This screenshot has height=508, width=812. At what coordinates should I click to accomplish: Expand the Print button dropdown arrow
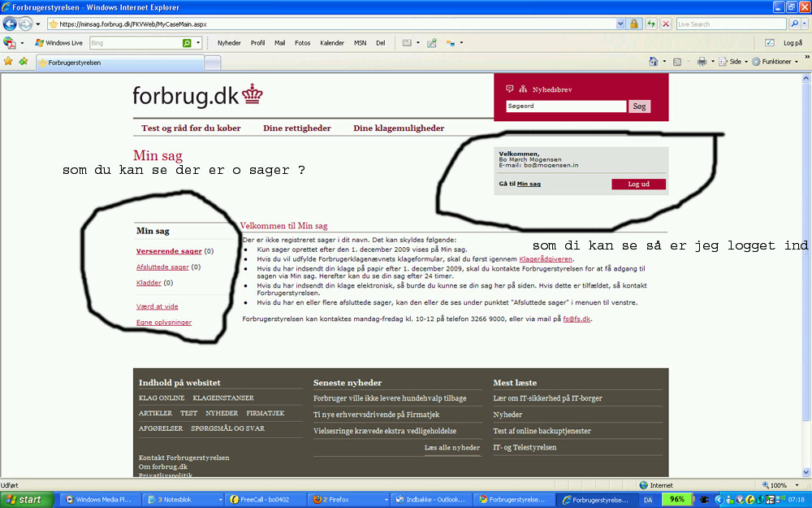[713, 62]
